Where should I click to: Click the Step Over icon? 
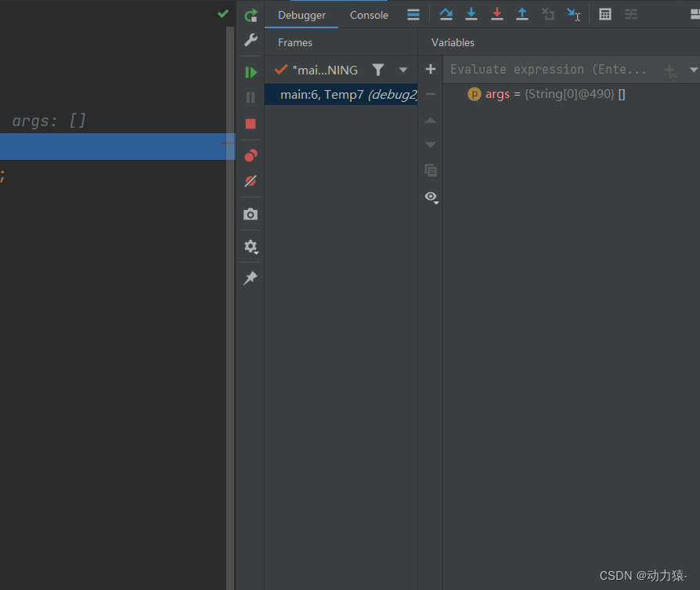coord(446,14)
